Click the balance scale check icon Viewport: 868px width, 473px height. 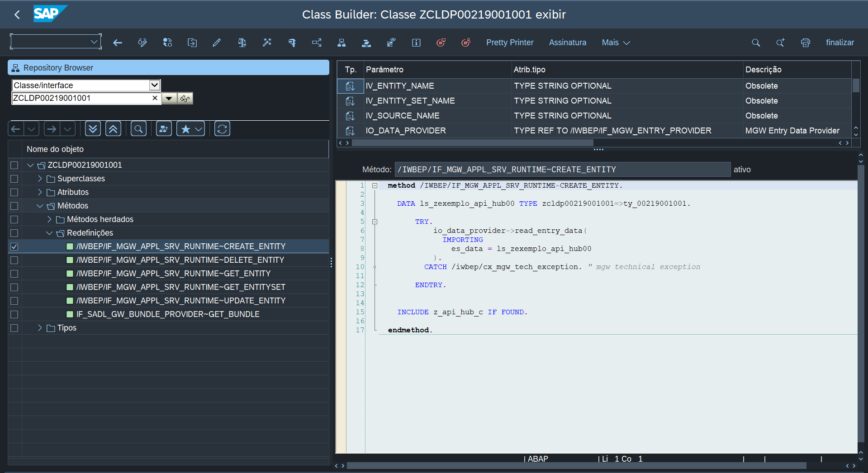click(x=242, y=43)
